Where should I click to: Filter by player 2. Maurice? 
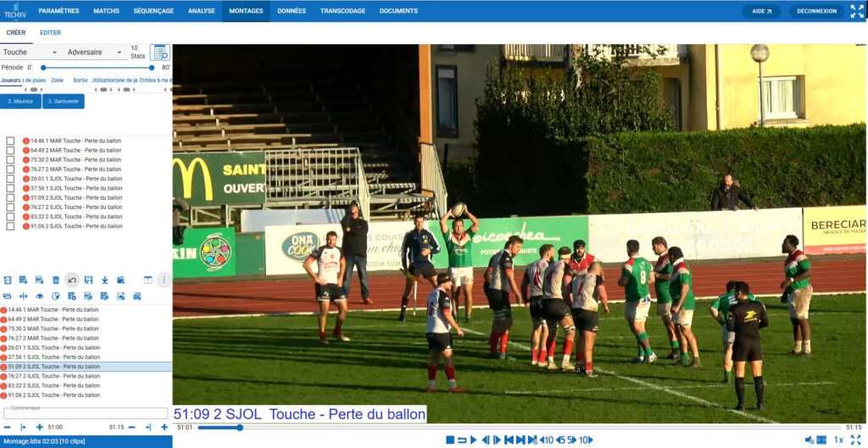point(20,102)
